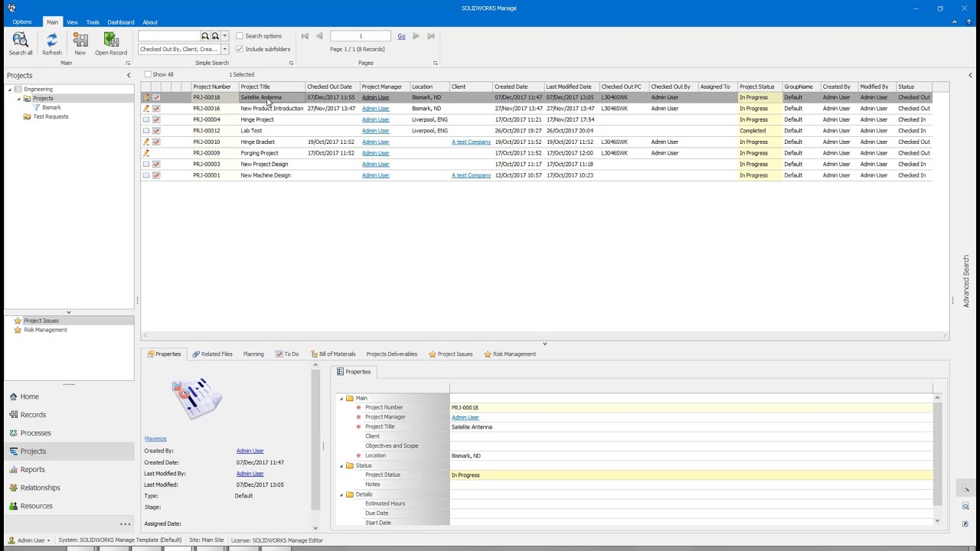Toggle the Show All checkbox
Viewport: 980px width, 551px height.
point(147,75)
